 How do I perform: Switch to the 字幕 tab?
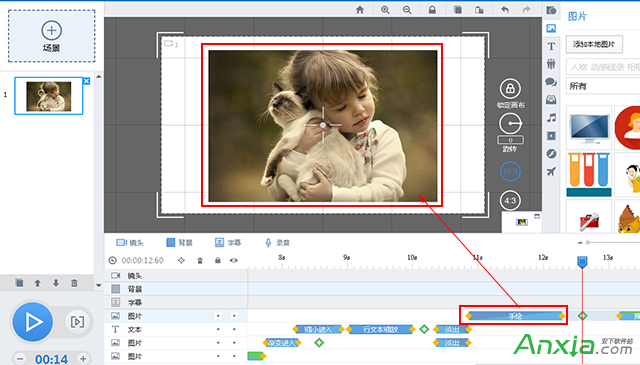click(x=228, y=243)
